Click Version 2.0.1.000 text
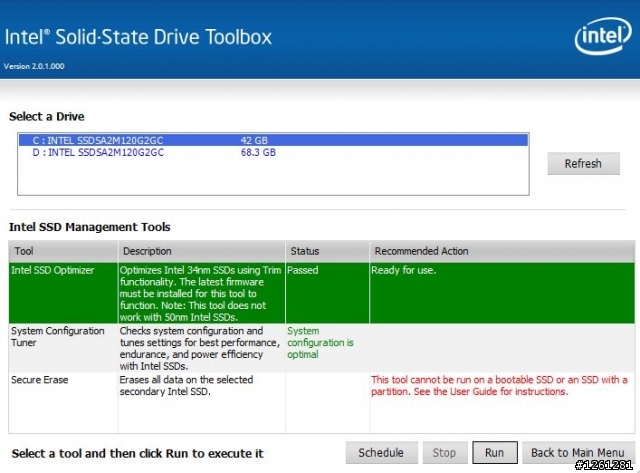The image size is (640, 473). pos(34,66)
